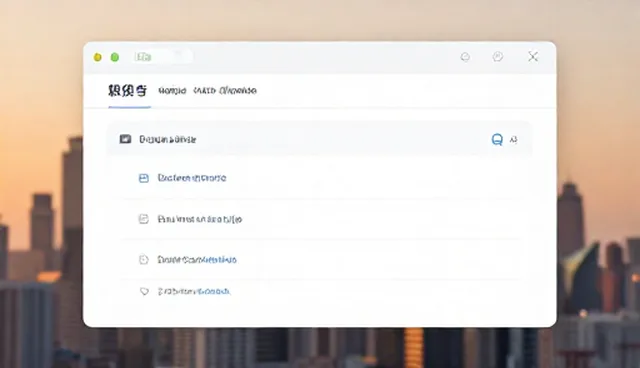Click the gray clock icon in third list row

tap(144, 259)
